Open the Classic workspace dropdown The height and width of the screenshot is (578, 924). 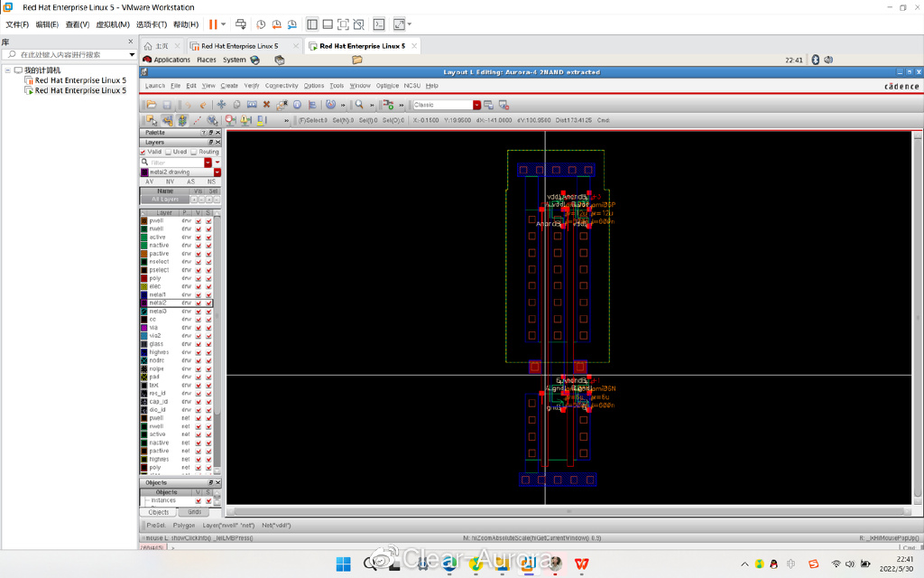[x=476, y=105]
